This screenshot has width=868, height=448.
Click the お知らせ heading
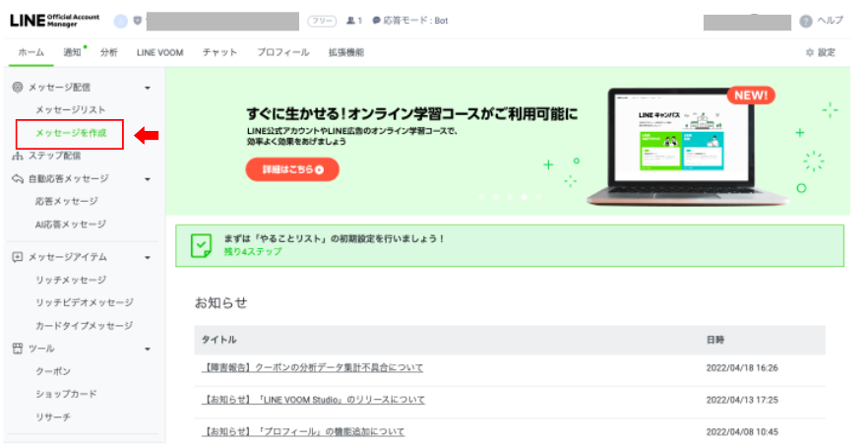[220, 303]
